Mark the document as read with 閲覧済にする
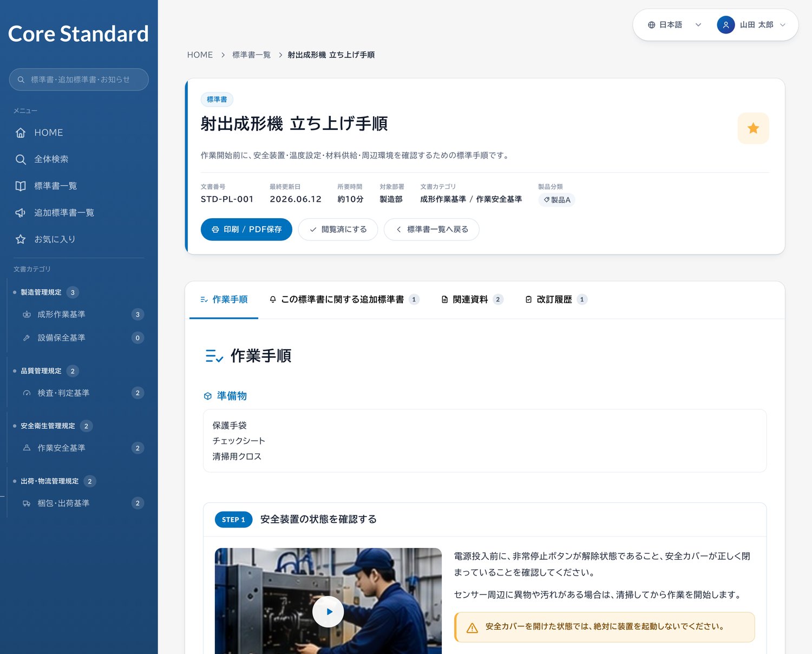The image size is (812, 654). 338,230
